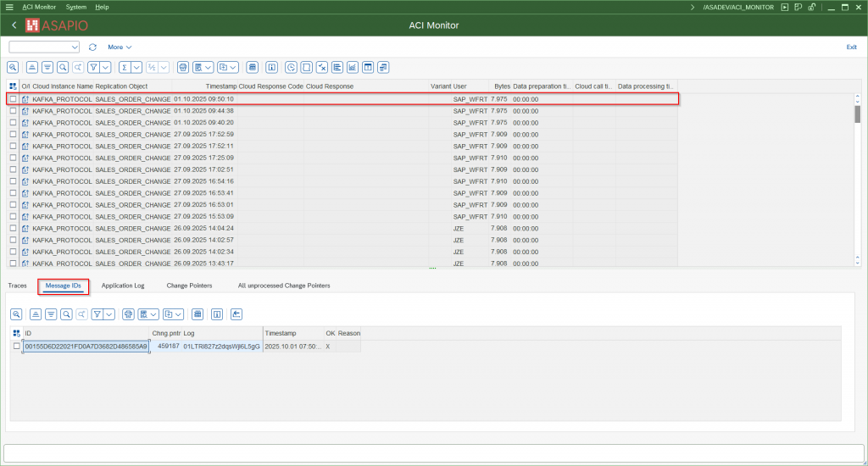Click the chart graphic icon in the upper toolbar
Image resolution: width=868 pixels, height=466 pixels.
click(352, 67)
